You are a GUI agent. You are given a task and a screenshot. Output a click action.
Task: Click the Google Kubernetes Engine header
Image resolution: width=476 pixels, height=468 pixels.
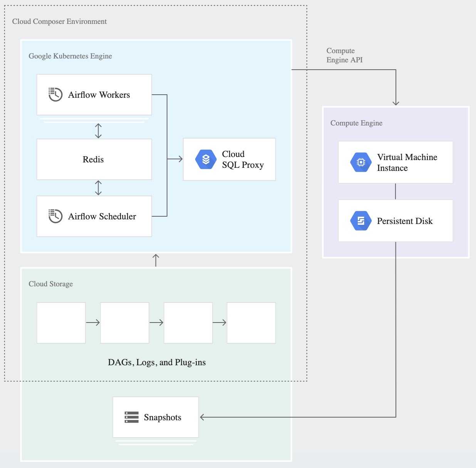(x=70, y=56)
